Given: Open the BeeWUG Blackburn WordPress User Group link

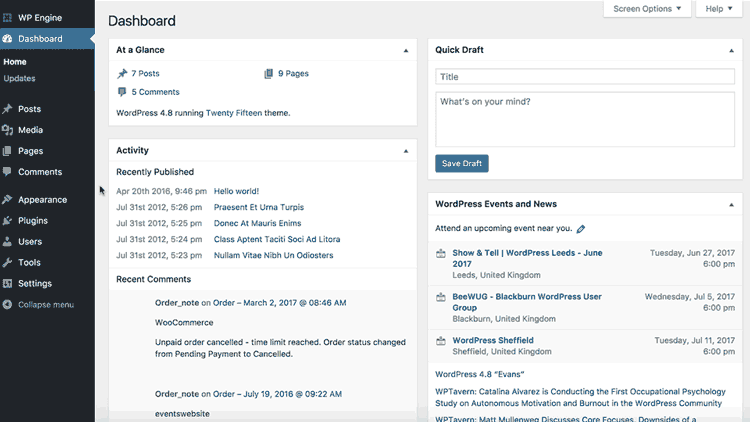Looking at the screenshot, I should 527,302.
